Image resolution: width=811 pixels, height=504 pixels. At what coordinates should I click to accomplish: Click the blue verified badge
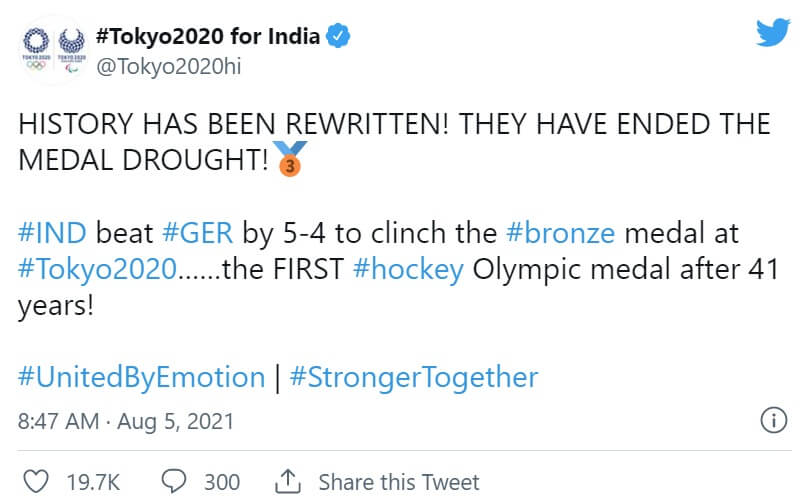tap(340, 38)
